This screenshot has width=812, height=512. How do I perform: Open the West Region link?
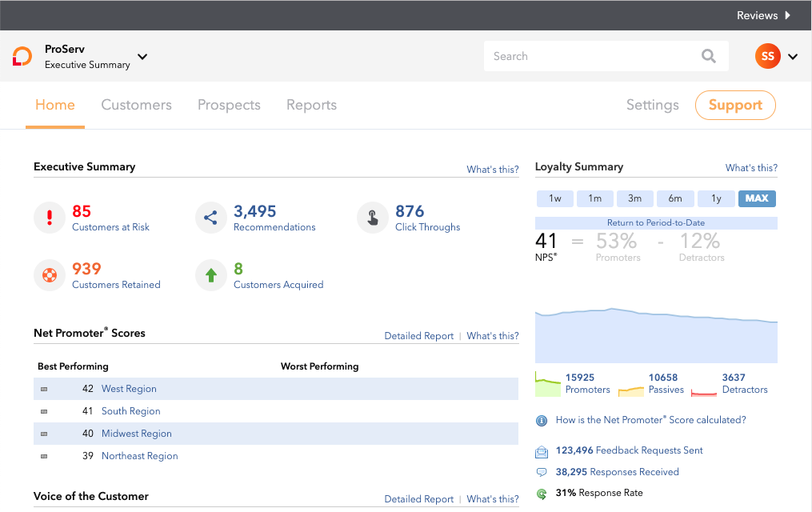pos(129,389)
